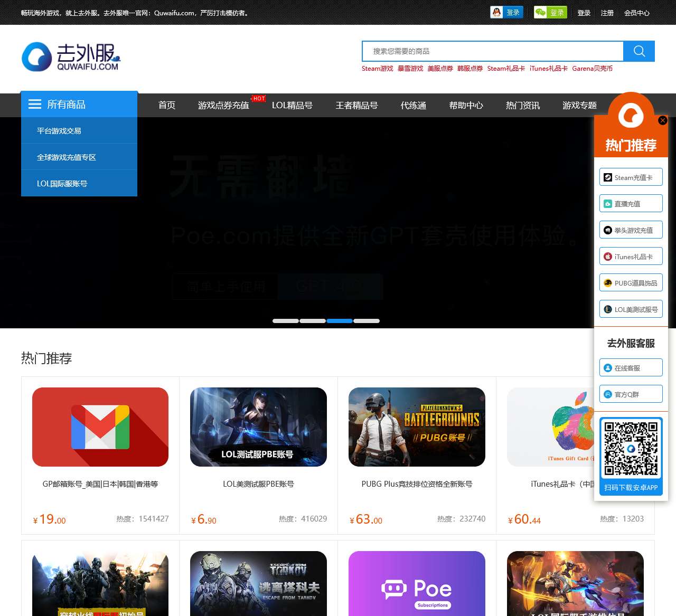Open LOL美测试服号 in the sidebar
Screen dimensions: 676x616
(x=631, y=309)
